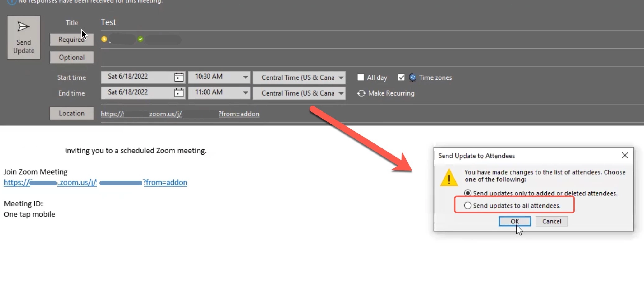This screenshot has height=300, width=644.
Task: Open the Start date calendar picker icon
Action: (179, 77)
